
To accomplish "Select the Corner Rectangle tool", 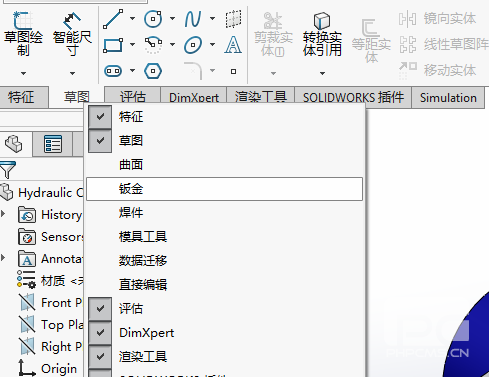I will tap(113, 45).
